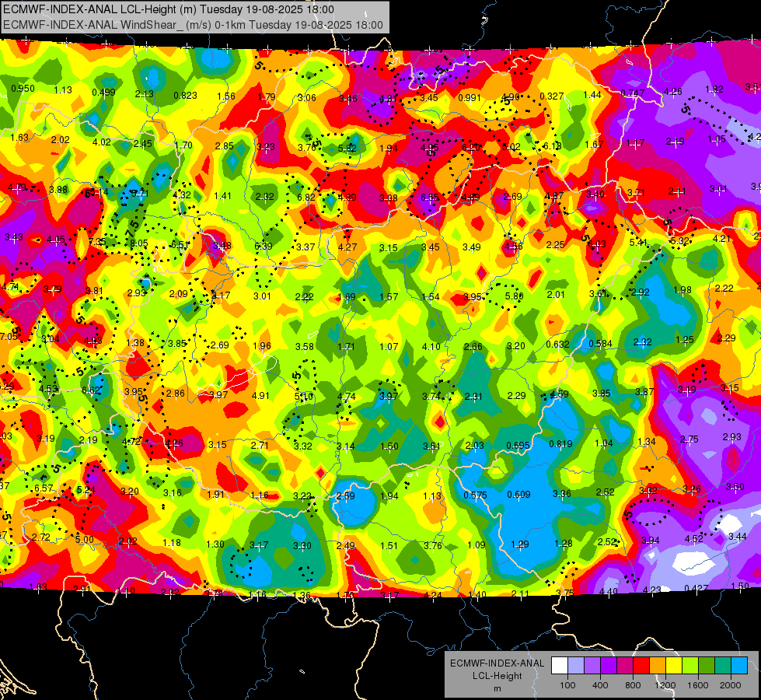
Task: Click the WindShear 0-1km header line
Action: coord(193,25)
